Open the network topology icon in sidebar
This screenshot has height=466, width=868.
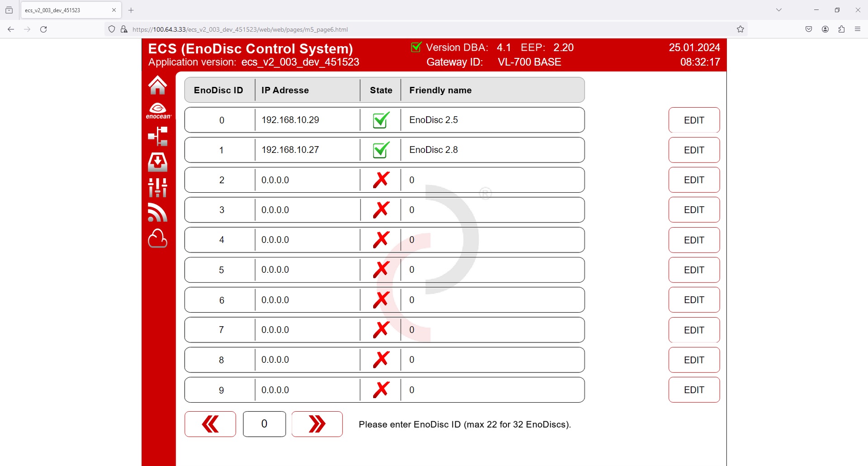pos(158,136)
